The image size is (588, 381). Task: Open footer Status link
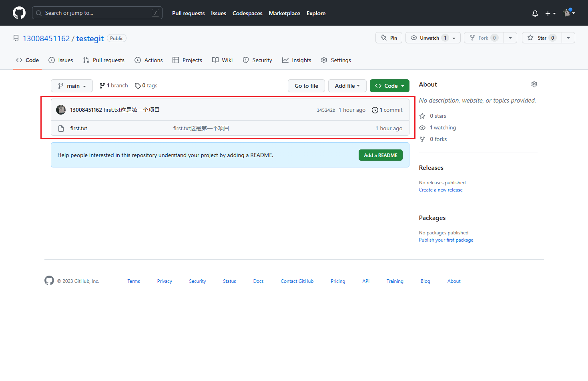(x=229, y=281)
